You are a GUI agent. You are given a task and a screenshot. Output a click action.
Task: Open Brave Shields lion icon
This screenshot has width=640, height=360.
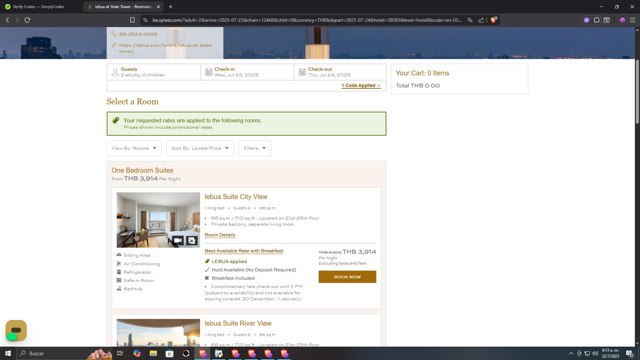[x=493, y=20]
